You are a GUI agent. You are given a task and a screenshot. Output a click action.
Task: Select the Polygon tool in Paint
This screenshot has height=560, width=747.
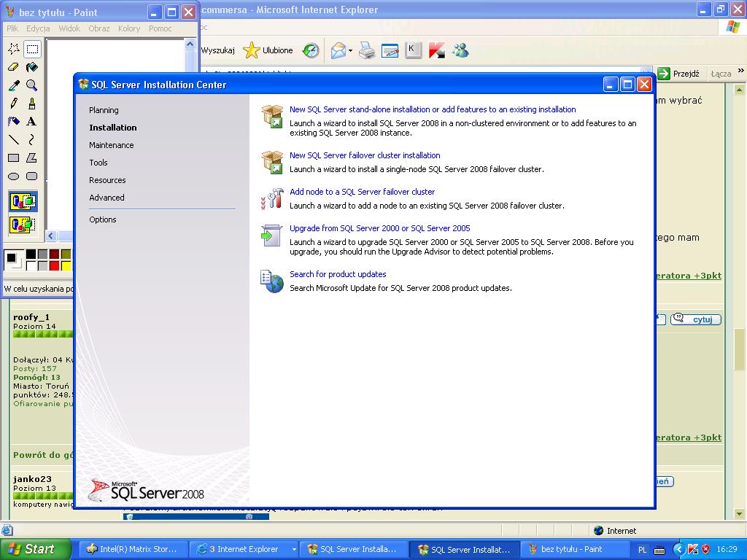point(32,157)
